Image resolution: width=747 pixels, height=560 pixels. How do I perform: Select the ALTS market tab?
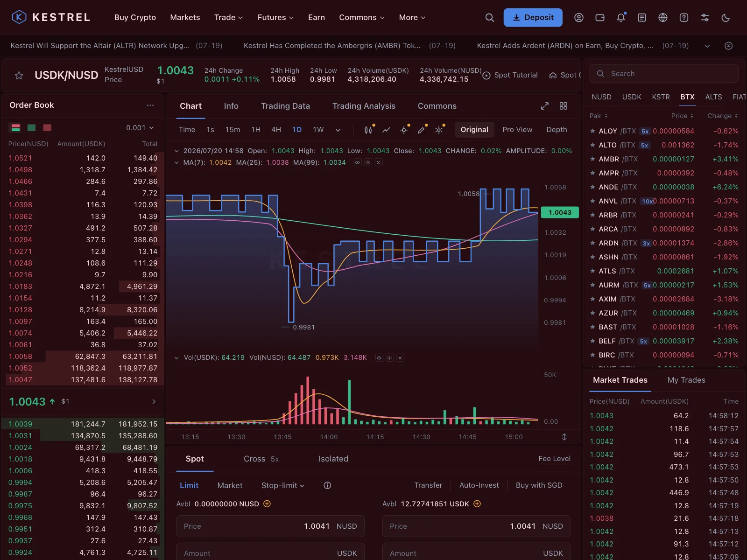[x=713, y=97]
